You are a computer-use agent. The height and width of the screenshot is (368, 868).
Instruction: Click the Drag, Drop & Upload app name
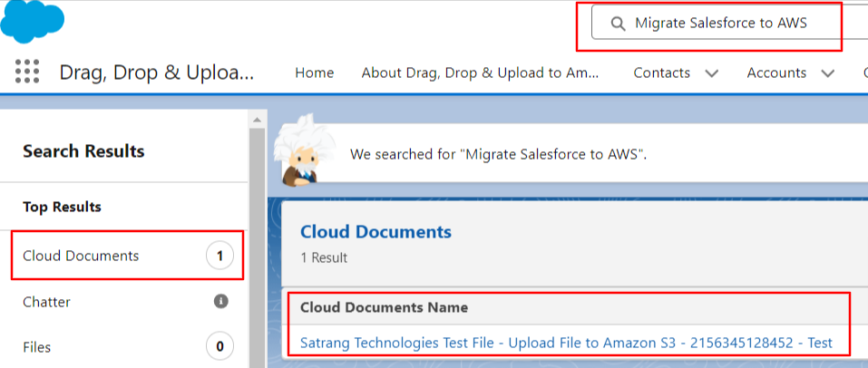[x=157, y=73]
